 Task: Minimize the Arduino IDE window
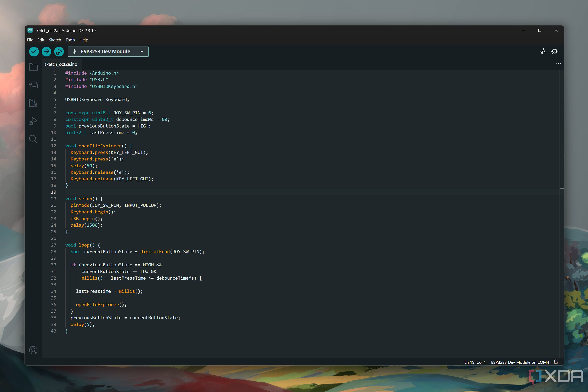click(x=524, y=30)
